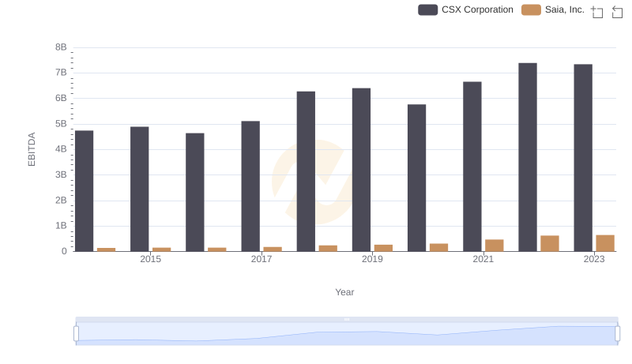
Task: Click the '2017' x-axis label
Action: (261, 259)
